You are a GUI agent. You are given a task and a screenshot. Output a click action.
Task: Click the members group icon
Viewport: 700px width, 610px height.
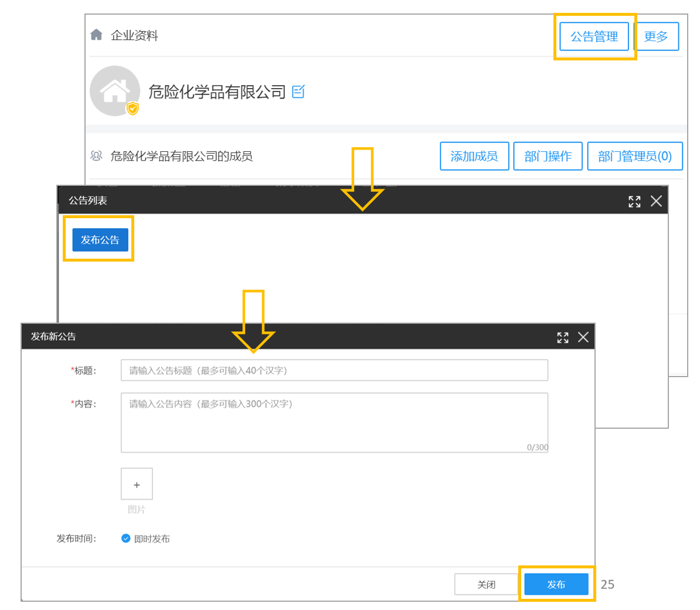pyautogui.click(x=96, y=156)
